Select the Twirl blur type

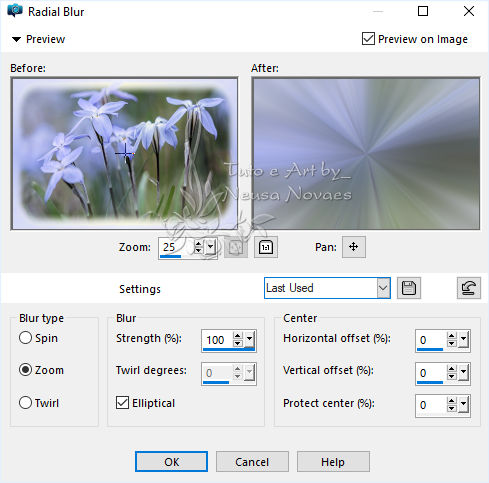click(x=25, y=403)
